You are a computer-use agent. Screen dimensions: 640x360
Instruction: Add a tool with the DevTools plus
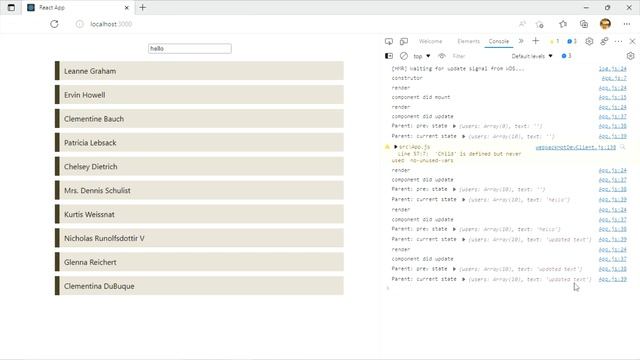(x=536, y=41)
